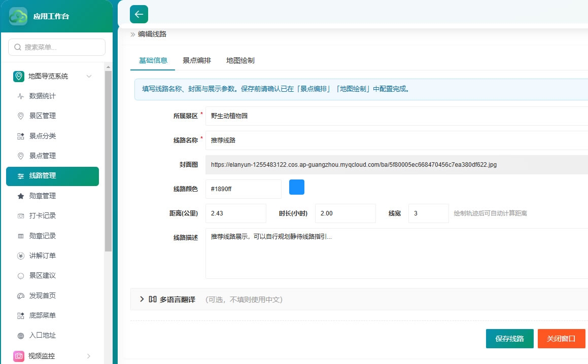Open 景点分类 menu item
Viewport: 588px width, 364px height.
click(52, 136)
